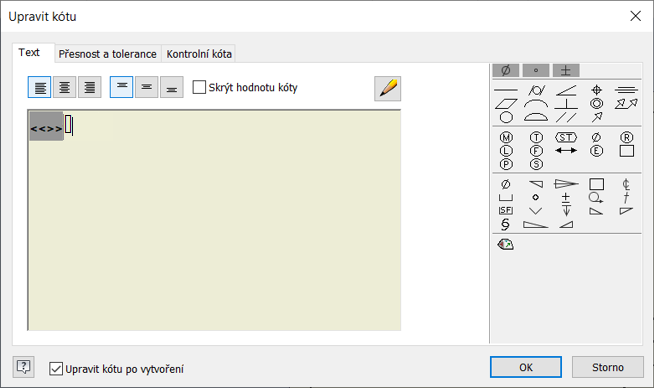
Task: Insert the cylindricity symbol
Action: pos(536,90)
